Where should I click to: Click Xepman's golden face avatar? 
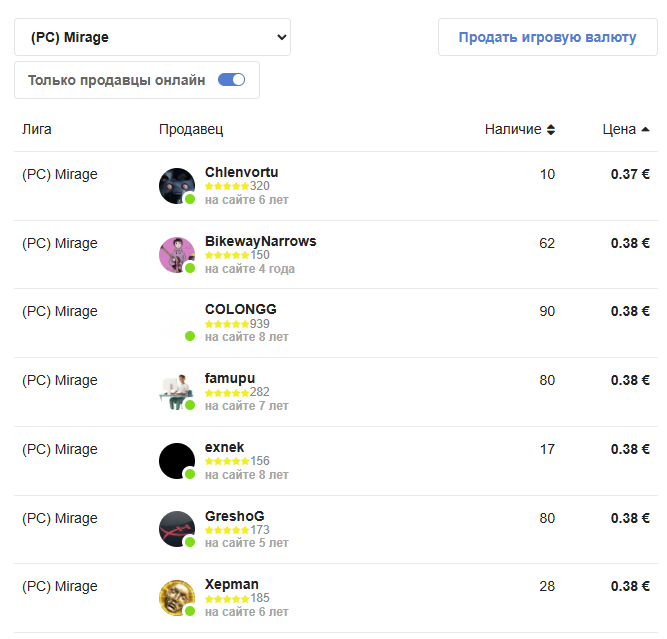point(176,598)
